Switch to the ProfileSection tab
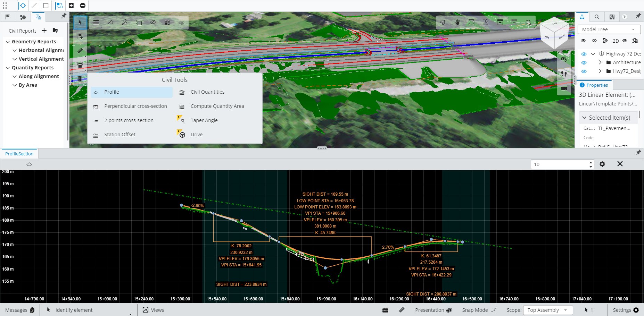The width and height of the screenshot is (644, 316). tap(19, 153)
